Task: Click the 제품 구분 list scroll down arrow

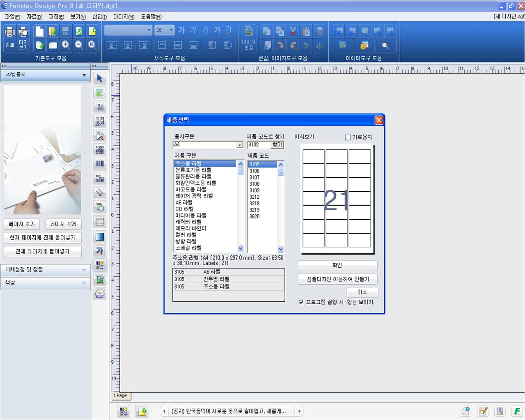Action: [241, 248]
